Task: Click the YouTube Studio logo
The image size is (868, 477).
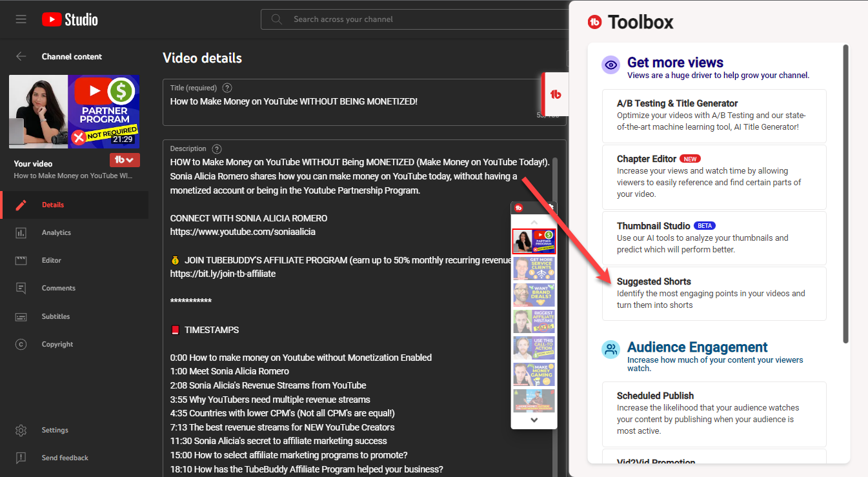Action: click(70, 19)
